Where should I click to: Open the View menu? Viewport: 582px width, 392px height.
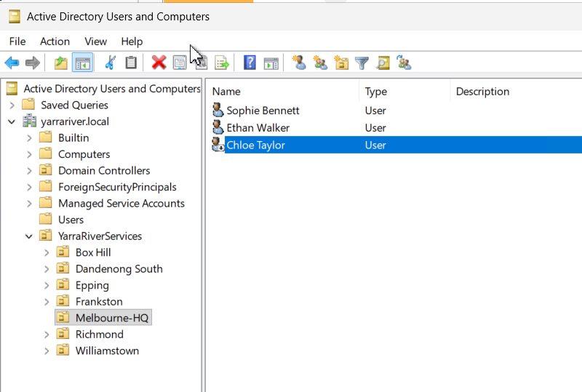tap(96, 41)
